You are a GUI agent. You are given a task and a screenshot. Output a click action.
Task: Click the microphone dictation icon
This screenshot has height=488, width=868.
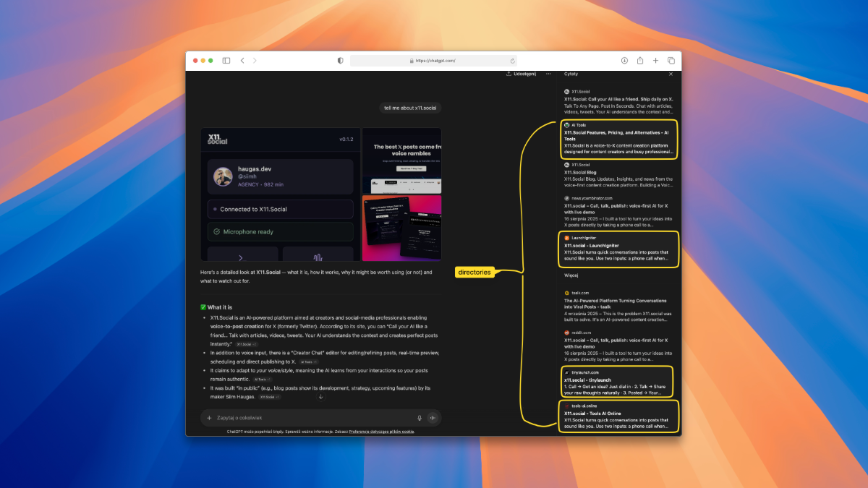point(419,418)
